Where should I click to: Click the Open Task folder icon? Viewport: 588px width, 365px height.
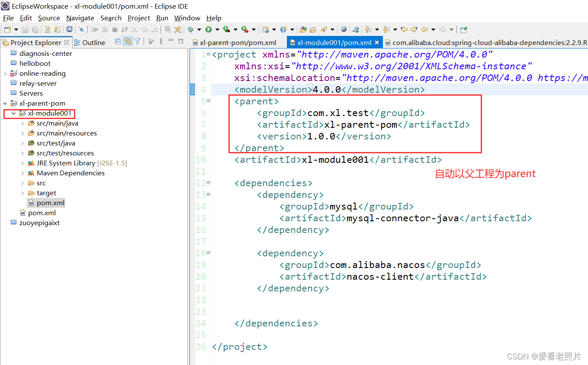pyautogui.click(x=313, y=29)
